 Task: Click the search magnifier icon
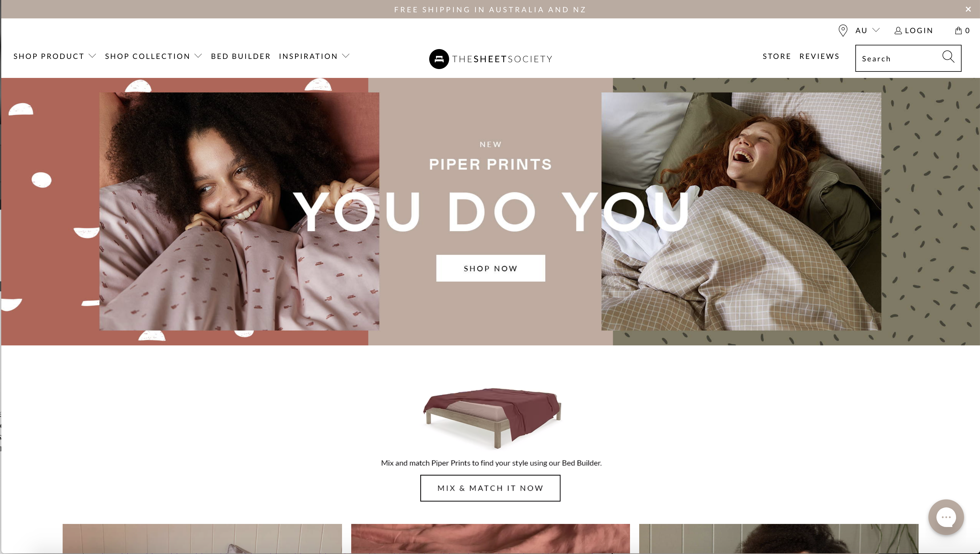[948, 57]
